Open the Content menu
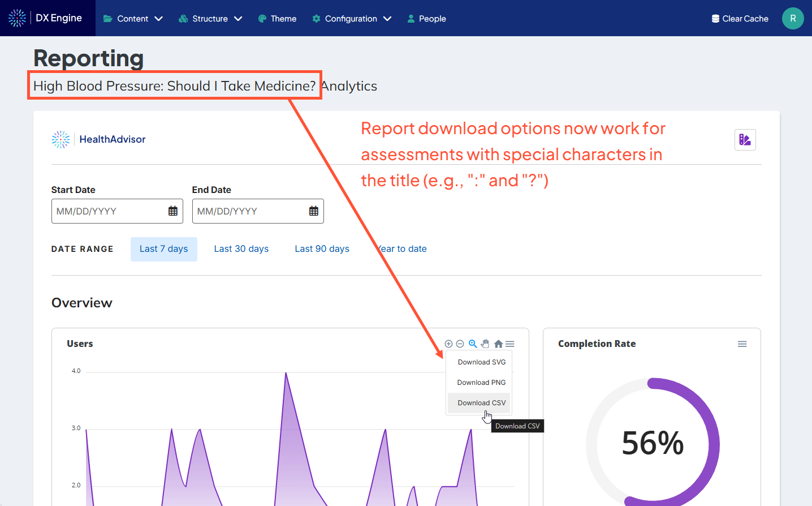Viewport: 812px width, 506px height. (x=133, y=19)
